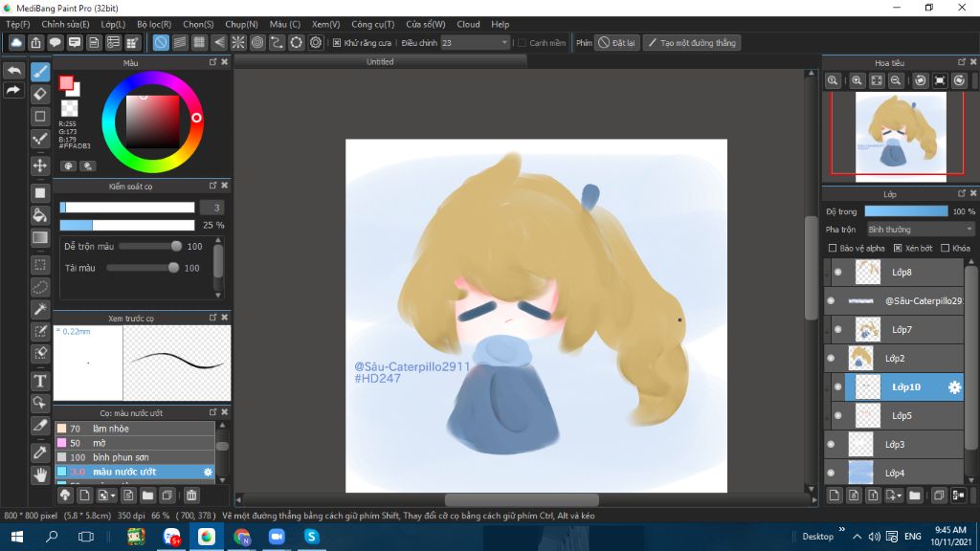The width and height of the screenshot is (980, 551).
Task: Click the Redo arrow
Action: (x=13, y=90)
